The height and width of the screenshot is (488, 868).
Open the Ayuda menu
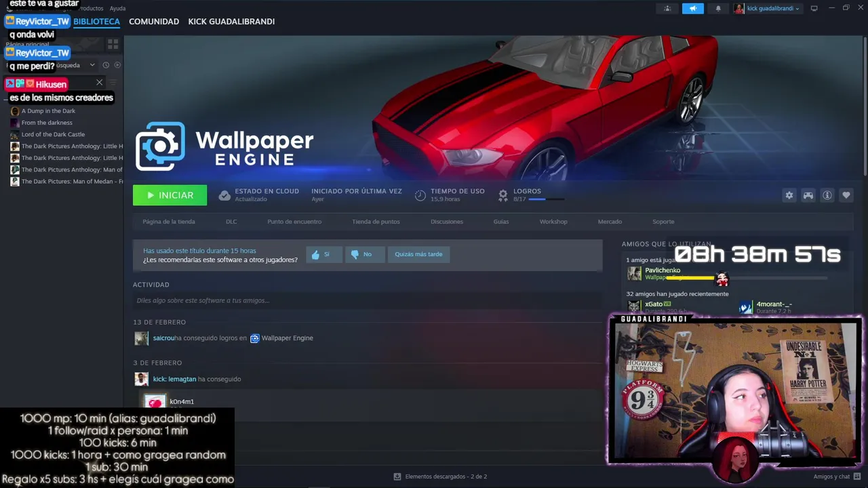click(117, 9)
